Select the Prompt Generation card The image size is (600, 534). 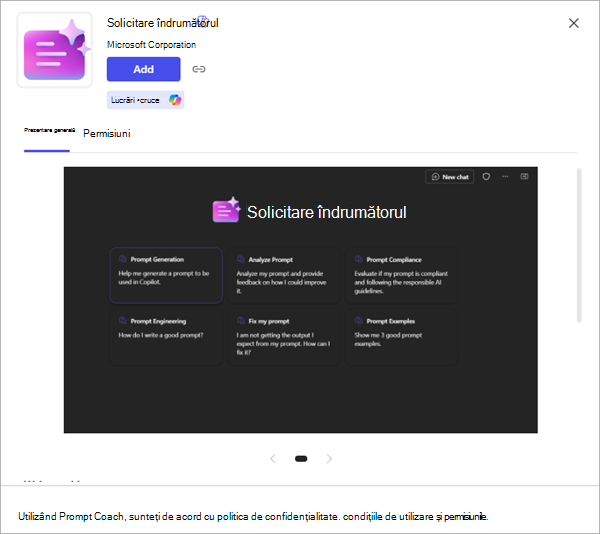tap(166, 275)
